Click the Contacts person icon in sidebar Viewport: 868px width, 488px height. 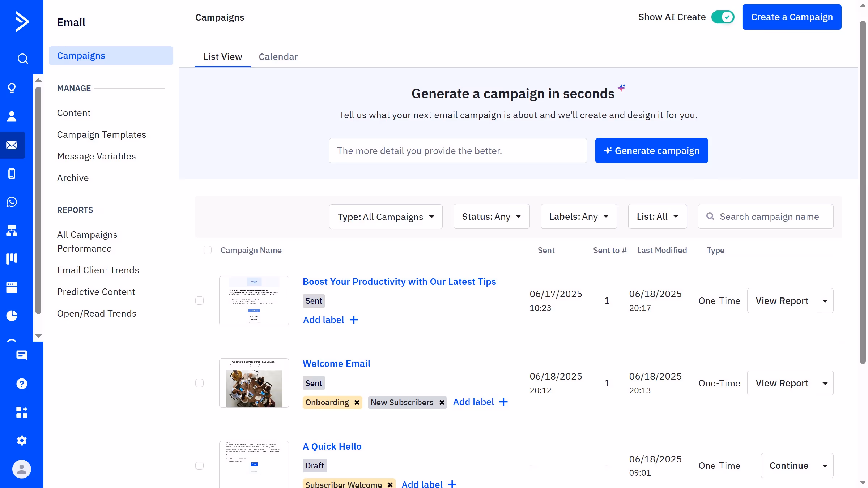coord(12,116)
